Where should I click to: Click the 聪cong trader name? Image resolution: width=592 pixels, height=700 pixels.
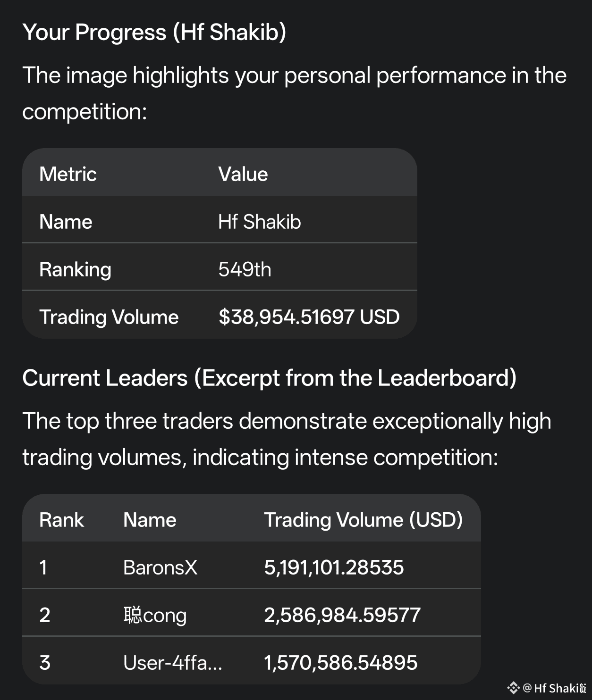(x=155, y=615)
